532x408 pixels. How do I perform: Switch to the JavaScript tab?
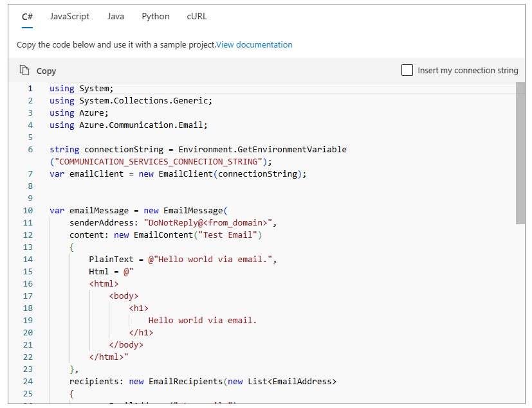70,17
